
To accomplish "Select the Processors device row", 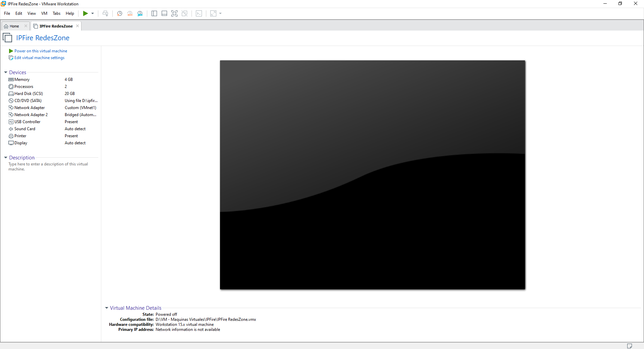I will tap(53, 87).
